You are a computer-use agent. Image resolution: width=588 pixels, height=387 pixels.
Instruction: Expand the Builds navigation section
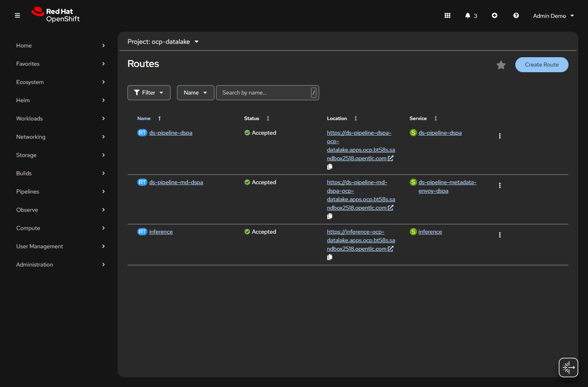(x=61, y=173)
